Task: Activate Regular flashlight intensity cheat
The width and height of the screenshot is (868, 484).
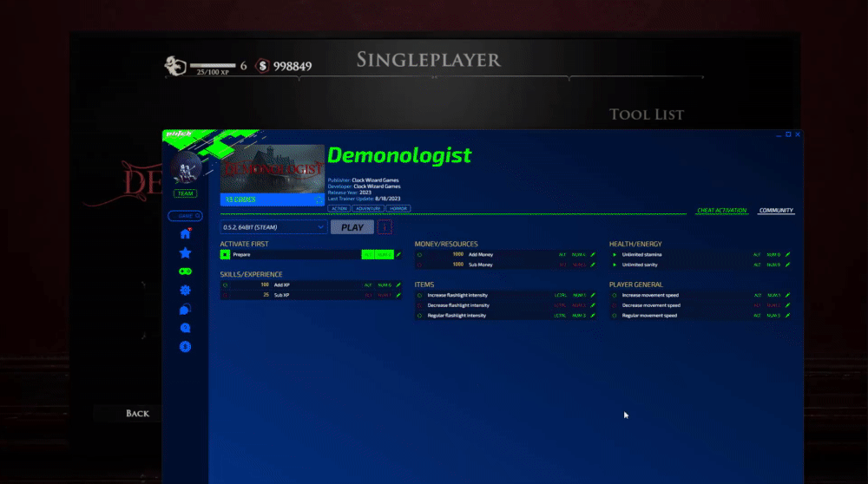Action: (419, 315)
